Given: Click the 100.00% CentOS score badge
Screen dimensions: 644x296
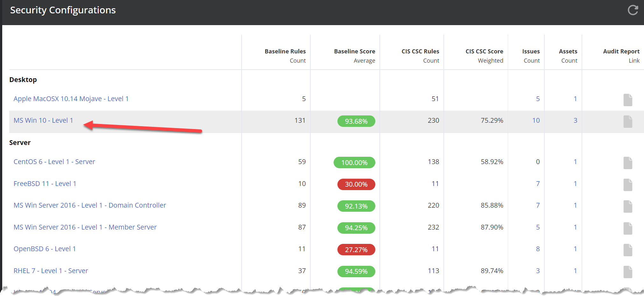Looking at the screenshot, I should click(354, 163).
